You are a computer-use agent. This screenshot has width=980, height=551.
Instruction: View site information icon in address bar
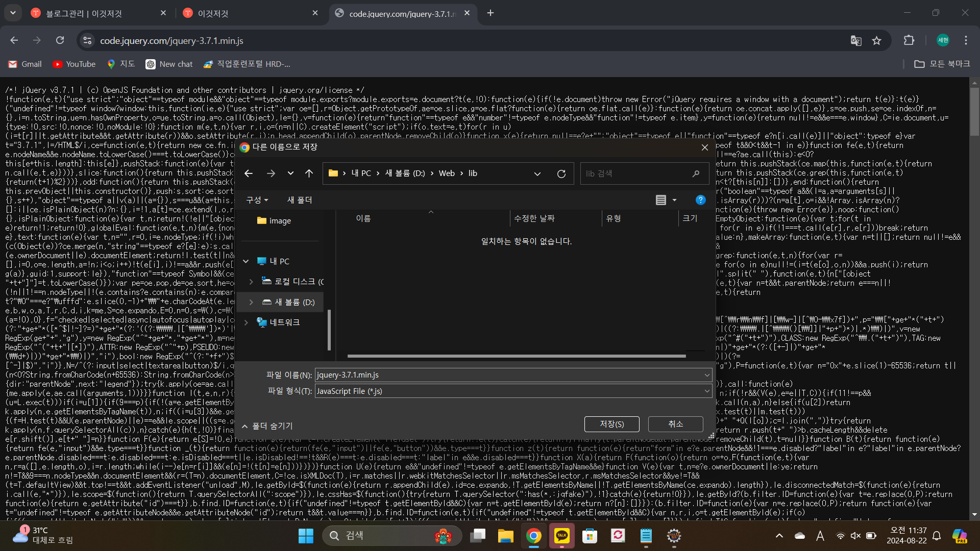pyautogui.click(x=87, y=40)
